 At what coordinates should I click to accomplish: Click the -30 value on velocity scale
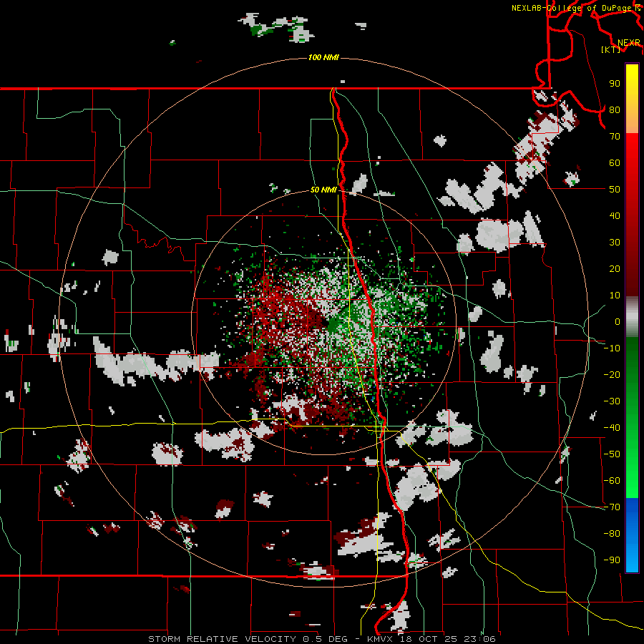[x=612, y=401]
